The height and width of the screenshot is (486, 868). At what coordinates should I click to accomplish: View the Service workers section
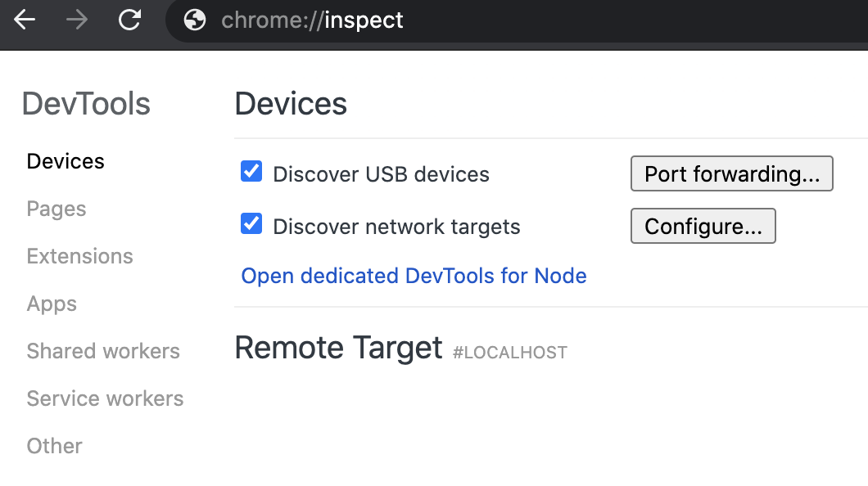click(x=105, y=398)
